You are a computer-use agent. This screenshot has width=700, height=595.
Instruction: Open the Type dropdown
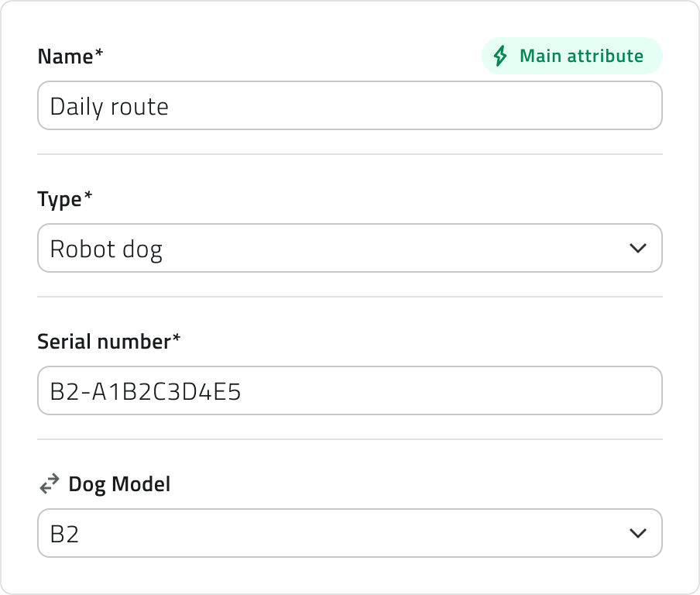pyautogui.click(x=349, y=248)
